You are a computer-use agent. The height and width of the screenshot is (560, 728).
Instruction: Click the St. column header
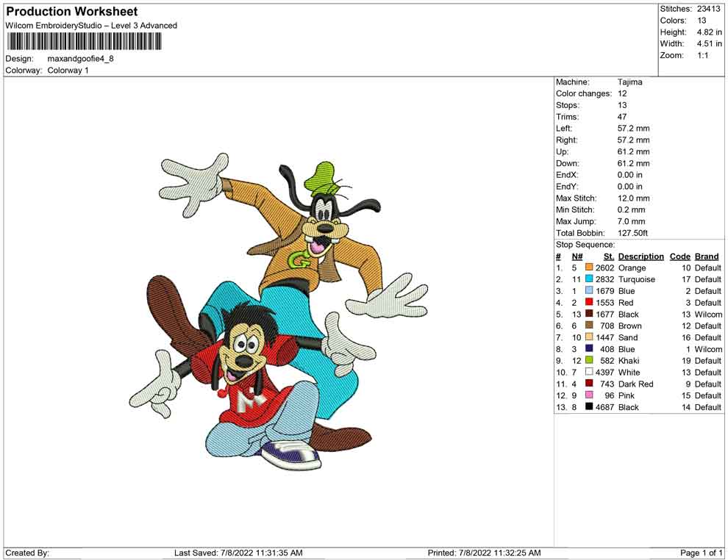coord(609,256)
